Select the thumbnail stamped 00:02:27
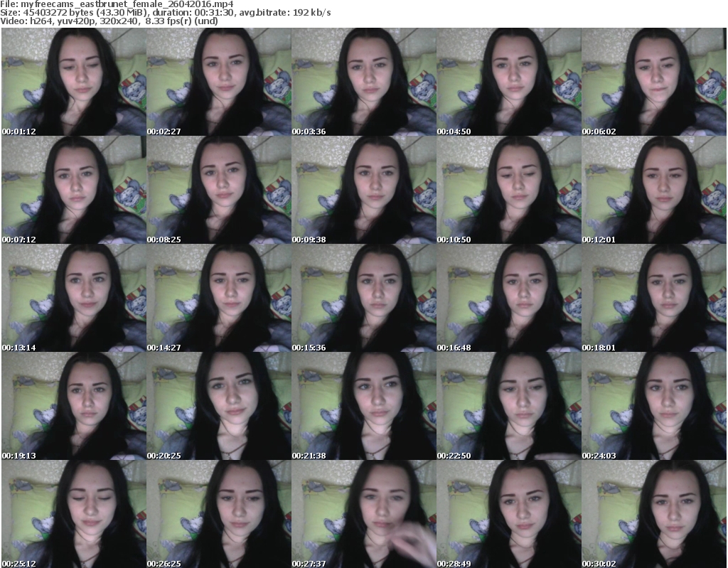728x568 pixels. pos(219,82)
